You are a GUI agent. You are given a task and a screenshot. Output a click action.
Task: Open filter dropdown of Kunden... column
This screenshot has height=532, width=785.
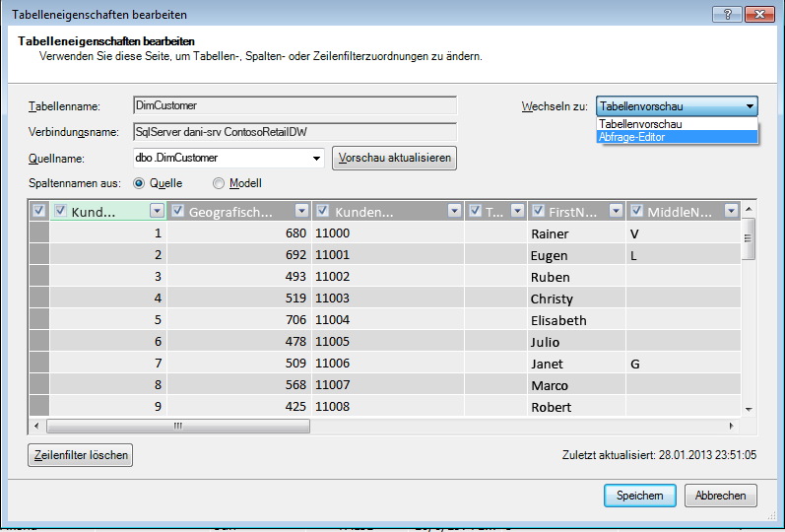(455, 211)
